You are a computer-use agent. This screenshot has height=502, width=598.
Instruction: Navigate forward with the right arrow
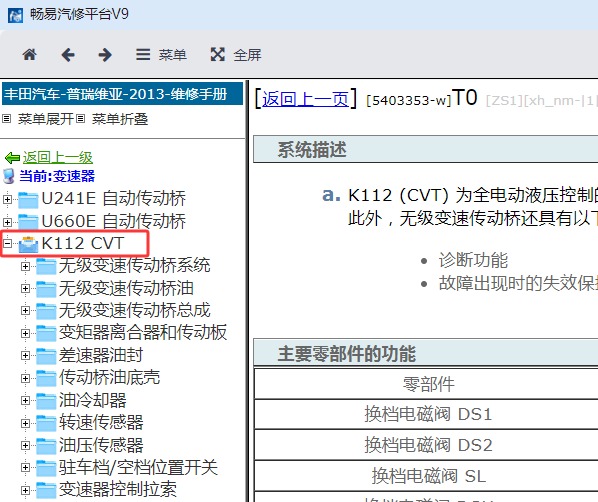[105, 55]
